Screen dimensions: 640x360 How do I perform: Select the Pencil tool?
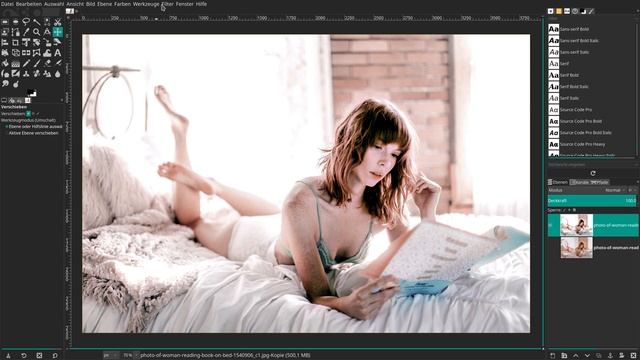(x=26, y=63)
